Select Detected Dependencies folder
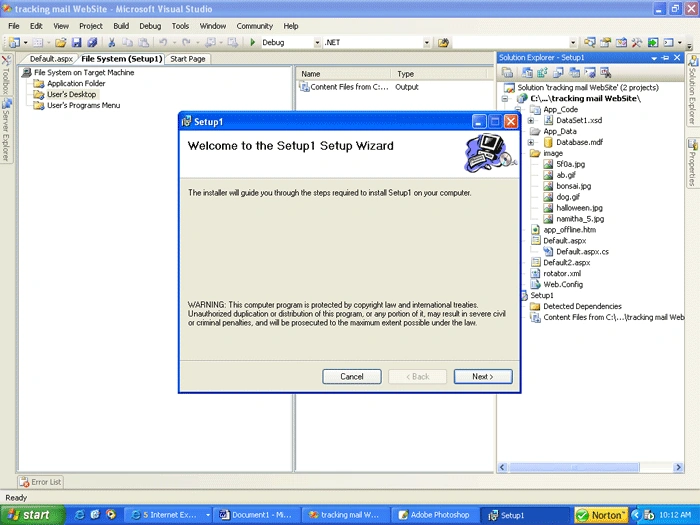 pyautogui.click(x=582, y=306)
